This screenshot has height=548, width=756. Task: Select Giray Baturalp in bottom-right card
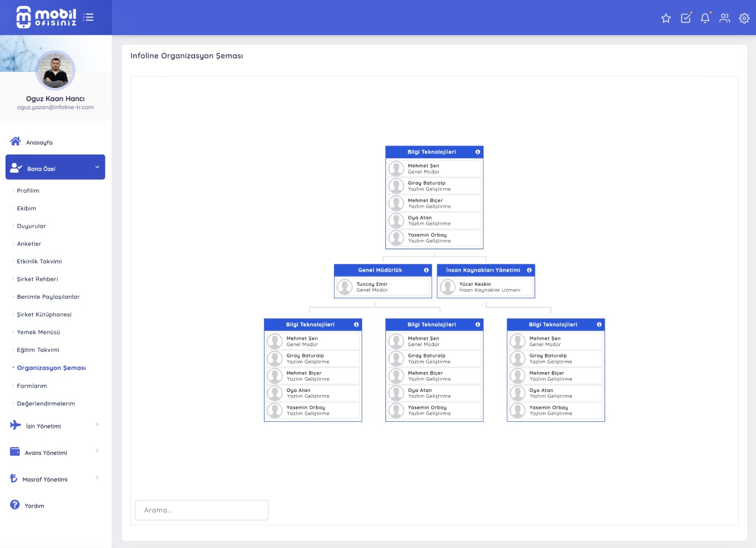(556, 359)
